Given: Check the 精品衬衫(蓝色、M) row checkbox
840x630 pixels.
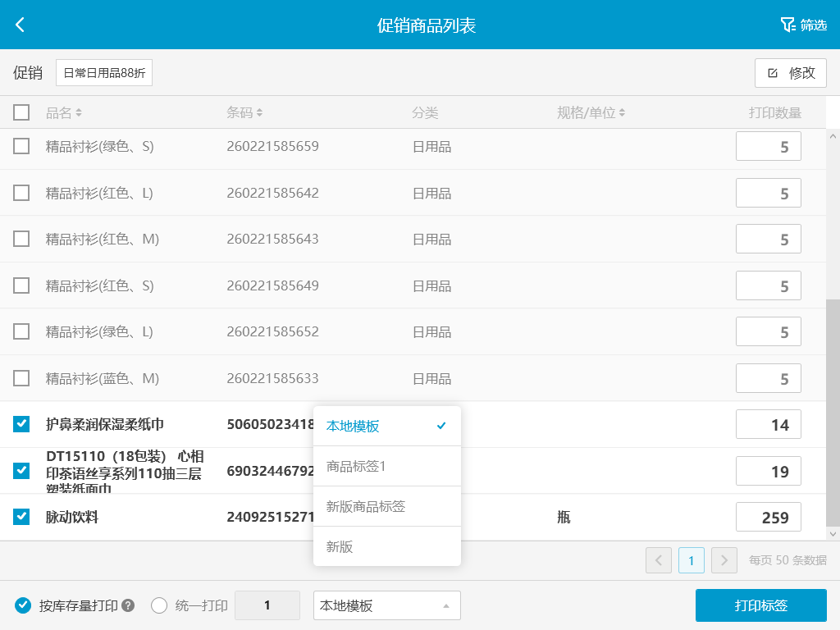Looking at the screenshot, I should (21, 378).
